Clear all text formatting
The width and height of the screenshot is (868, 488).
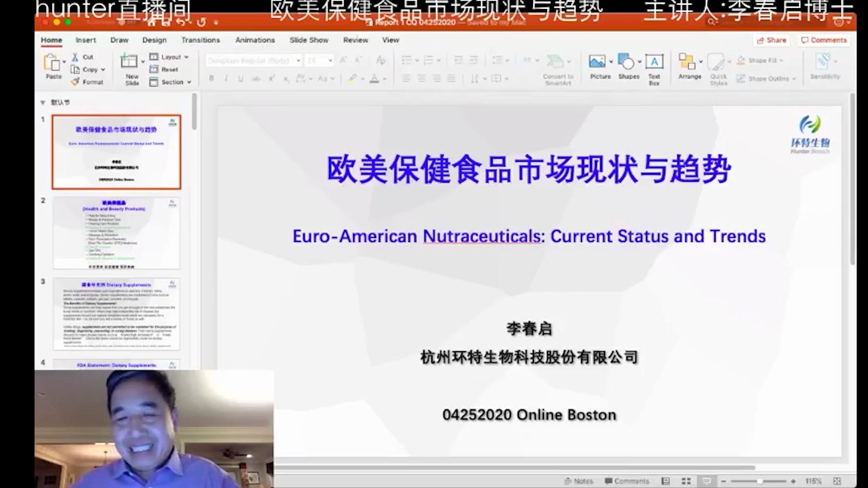pos(381,60)
